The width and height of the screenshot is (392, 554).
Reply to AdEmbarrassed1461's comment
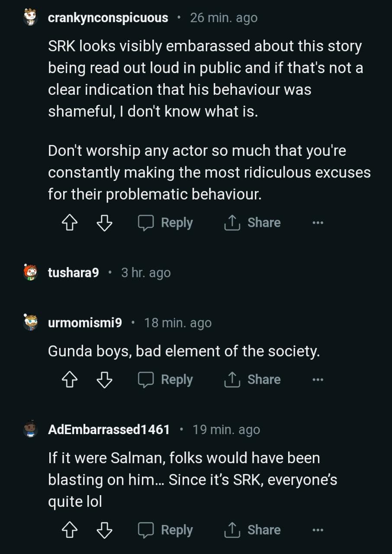pos(165,530)
